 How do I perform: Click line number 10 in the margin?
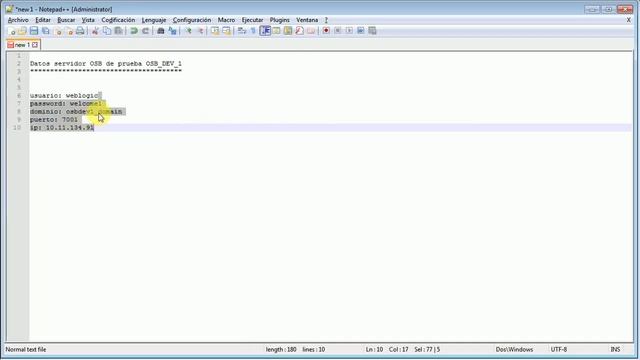pyautogui.click(x=17, y=128)
